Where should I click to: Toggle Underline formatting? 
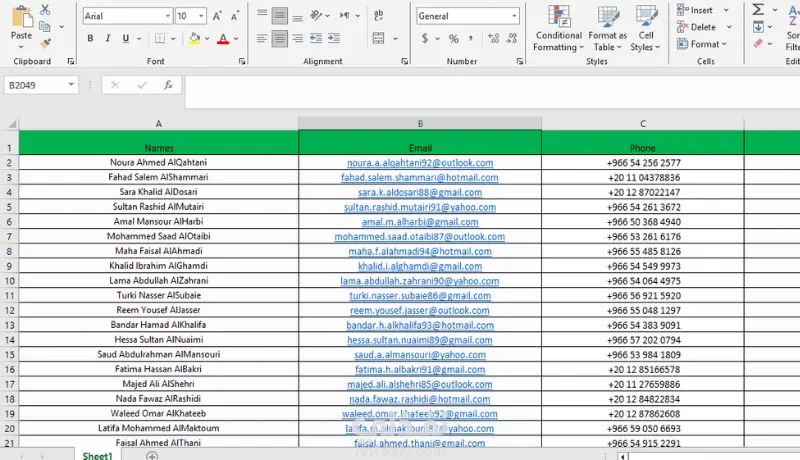126,38
